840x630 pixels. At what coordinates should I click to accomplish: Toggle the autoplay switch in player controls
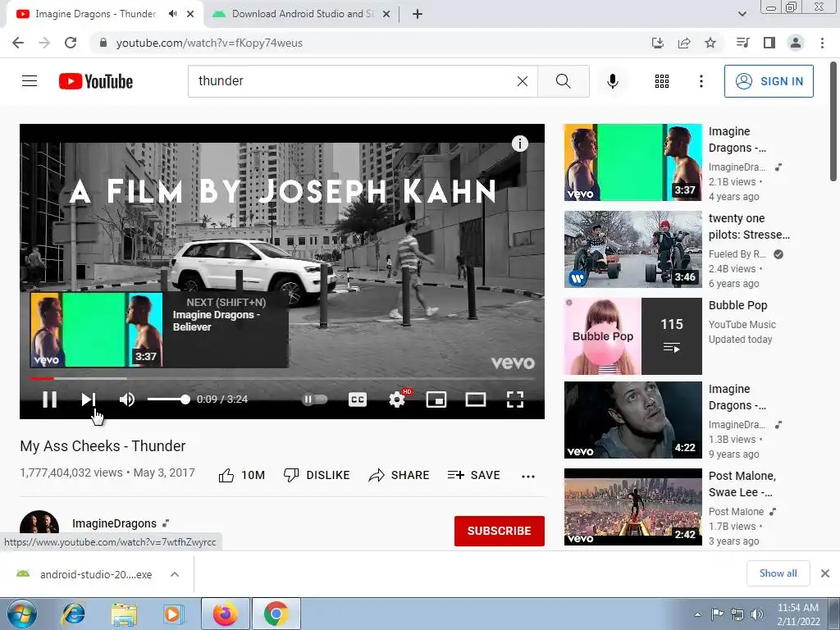coord(315,399)
